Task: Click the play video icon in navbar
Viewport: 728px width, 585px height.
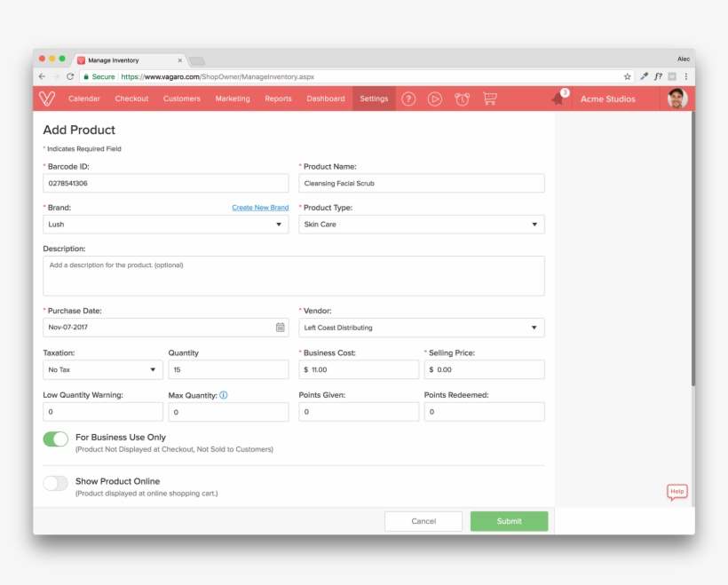Action: [x=435, y=99]
